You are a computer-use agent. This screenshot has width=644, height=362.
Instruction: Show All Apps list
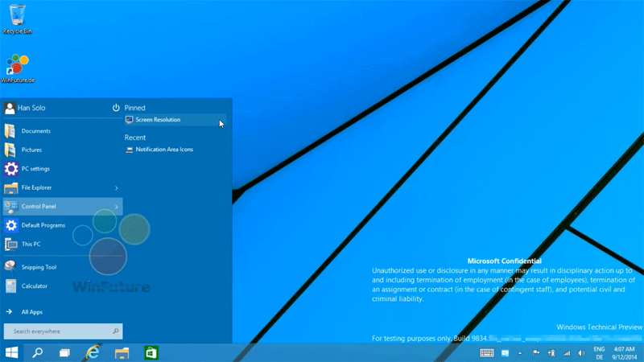point(31,311)
